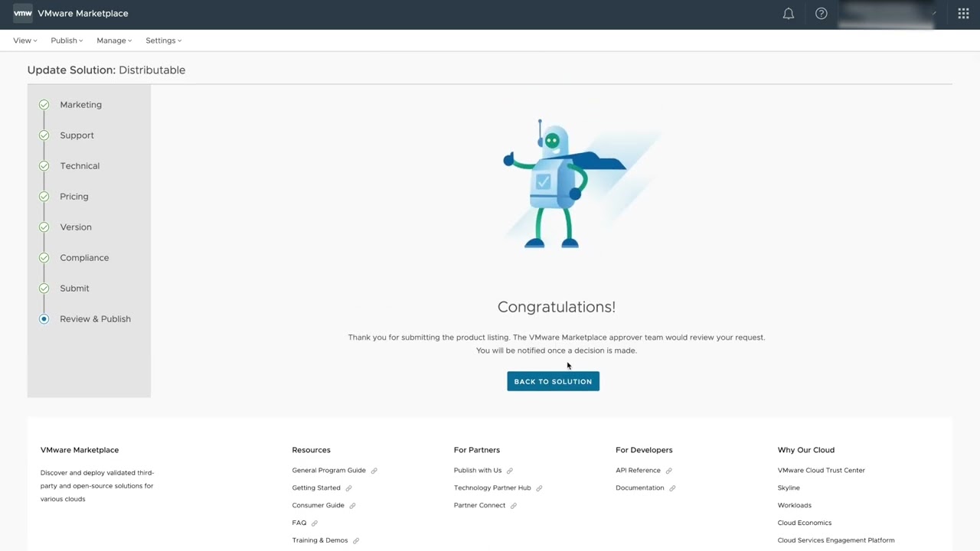
Task: Click the link icon beside Partner Connect
Action: point(513,506)
